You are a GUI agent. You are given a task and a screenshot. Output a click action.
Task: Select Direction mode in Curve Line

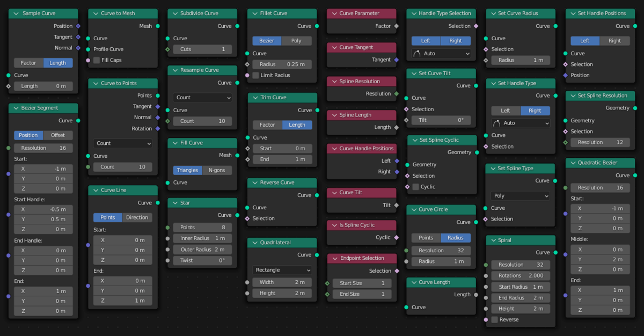tap(137, 217)
